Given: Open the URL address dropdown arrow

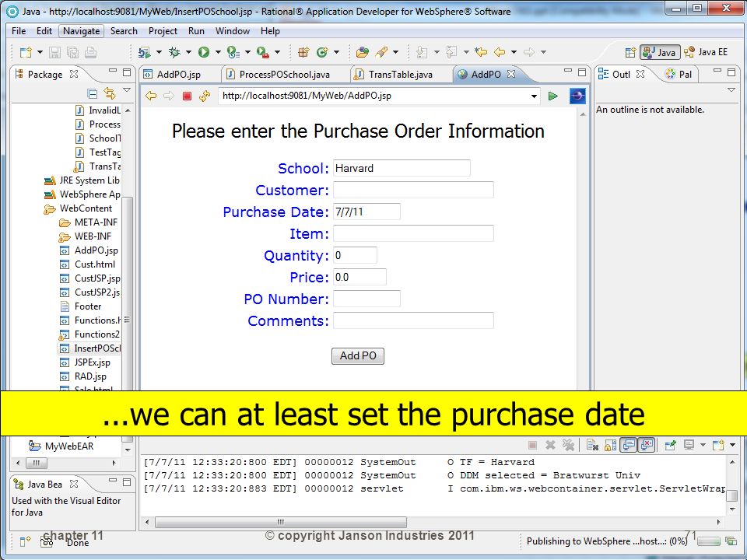Looking at the screenshot, I should point(534,96).
